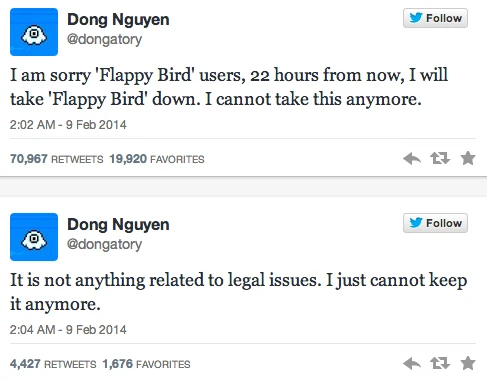Screen dimensions: 487x381
Task: Favorite the legal issues tweet with star
Action: tap(468, 363)
